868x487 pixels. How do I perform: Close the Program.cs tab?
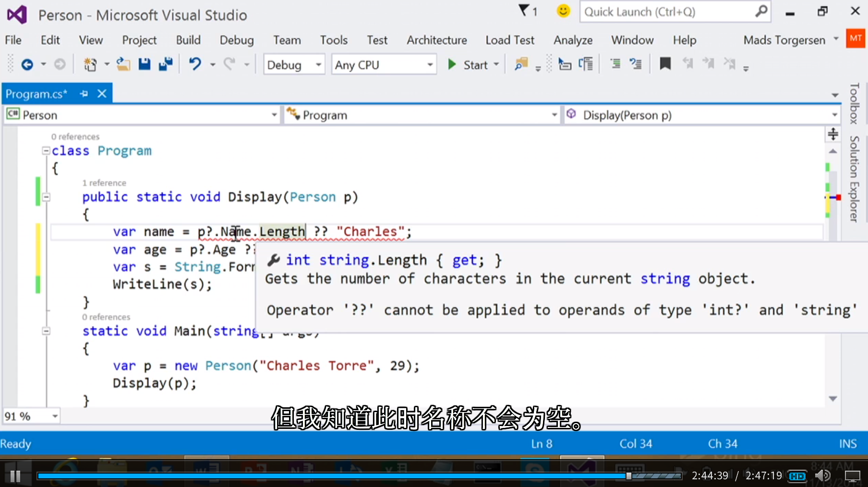102,94
